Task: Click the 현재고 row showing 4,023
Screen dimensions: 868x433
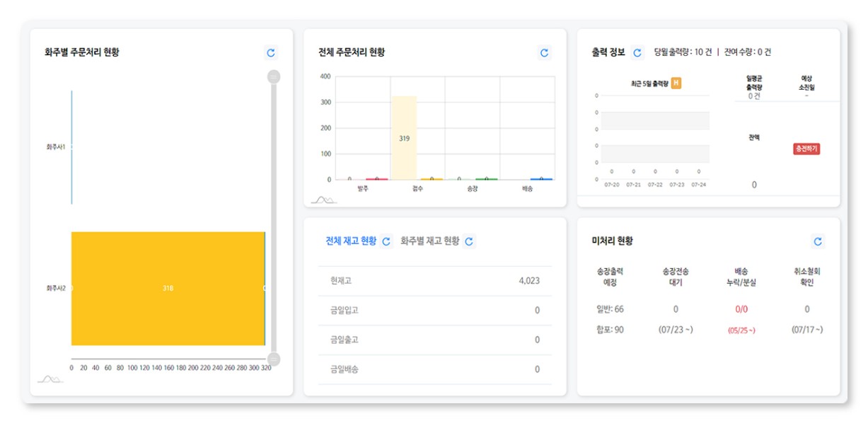Action: 434,281
